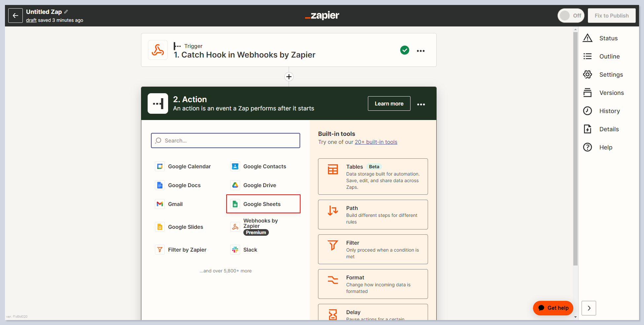
Task: Click the vertical scrollbar of the editor
Action: pos(575,149)
